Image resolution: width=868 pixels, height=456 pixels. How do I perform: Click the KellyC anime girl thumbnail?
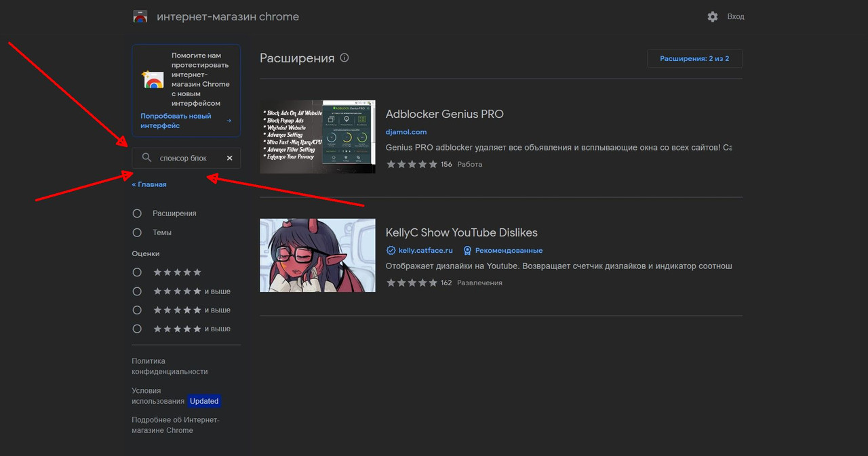pyautogui.click(x=317, y=255)
